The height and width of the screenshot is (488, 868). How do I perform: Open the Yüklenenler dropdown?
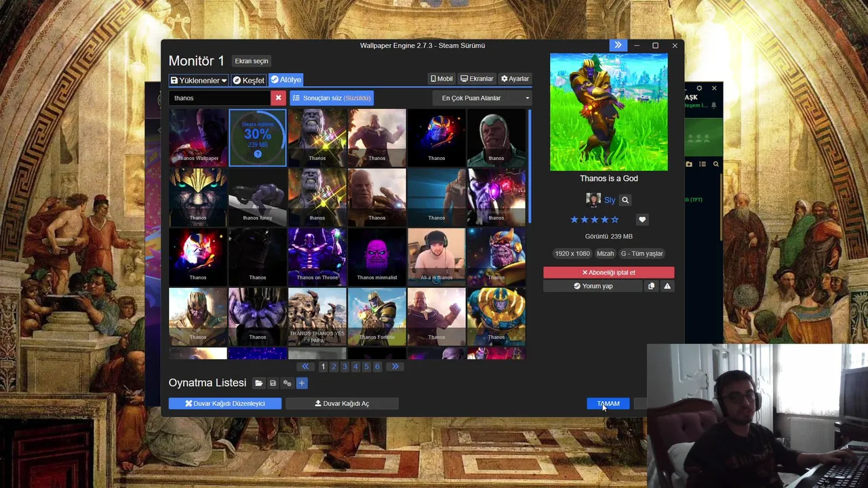click(x=198, y=80)
